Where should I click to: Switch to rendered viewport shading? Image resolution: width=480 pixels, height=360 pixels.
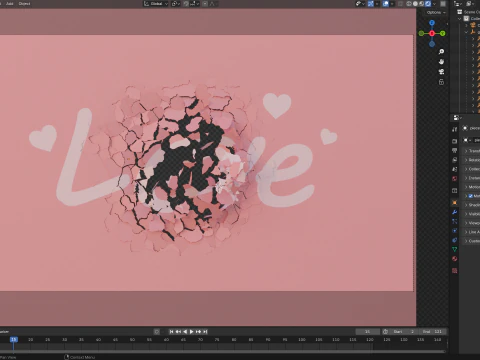[428, 4]
